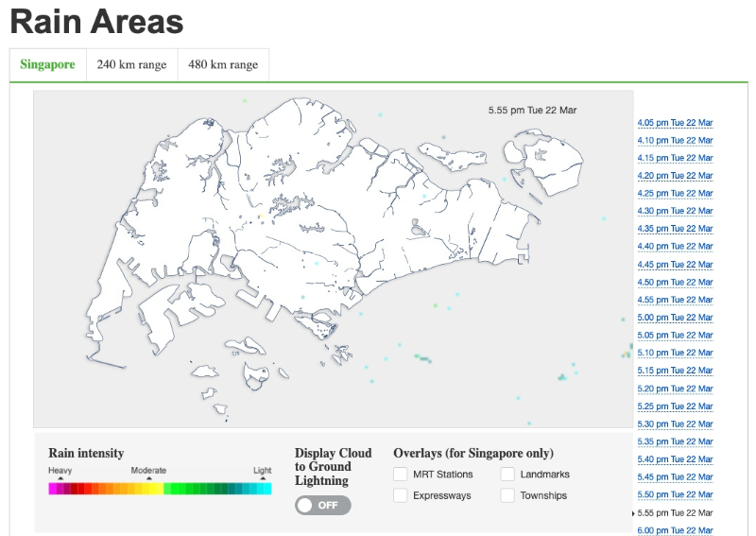Switch to the Singapore tab
This screenshot has width=756, height=536.
click(x=47, y=65)
